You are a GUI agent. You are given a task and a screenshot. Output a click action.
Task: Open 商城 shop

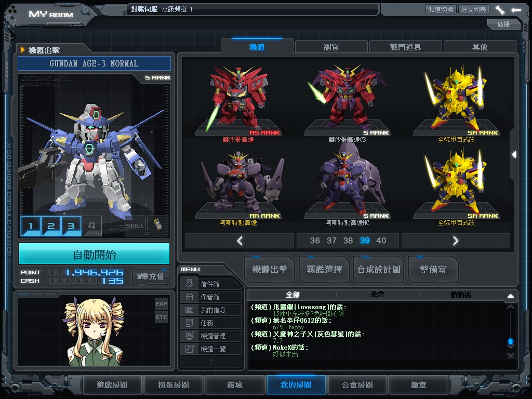235,385
